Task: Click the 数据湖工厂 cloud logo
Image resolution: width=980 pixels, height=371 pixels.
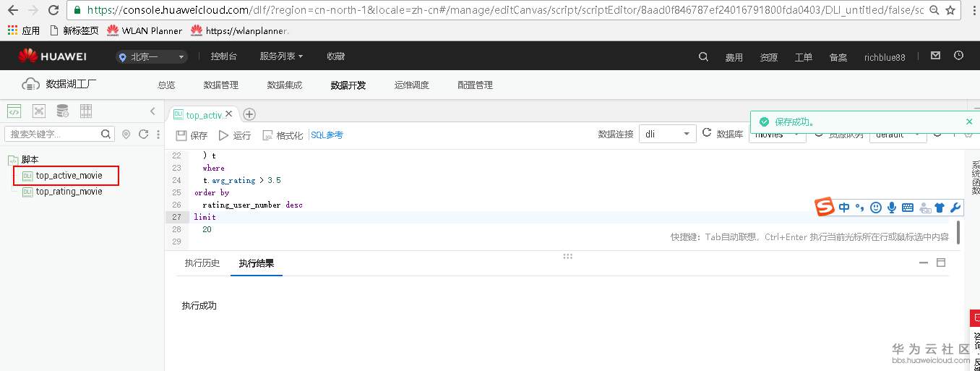Action: [30, 84]
